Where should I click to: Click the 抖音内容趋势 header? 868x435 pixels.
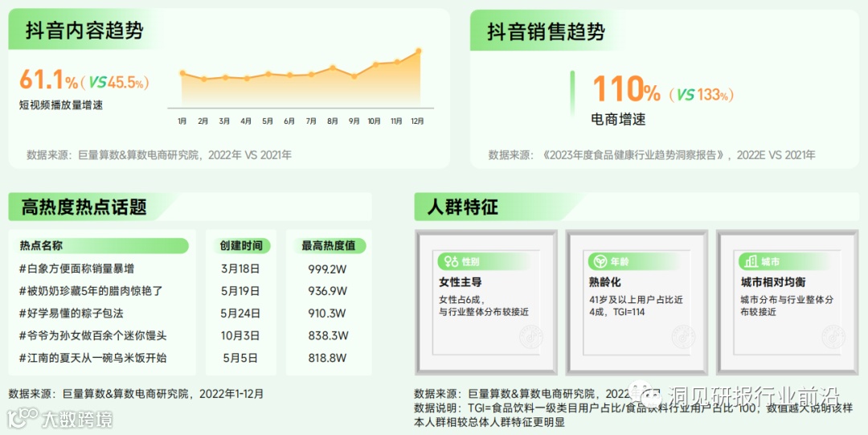(x=84, y=31)
